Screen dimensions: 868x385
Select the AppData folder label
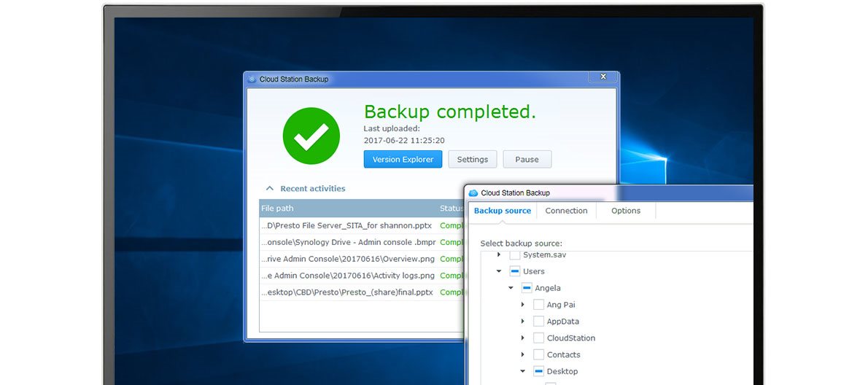[563, 321]
